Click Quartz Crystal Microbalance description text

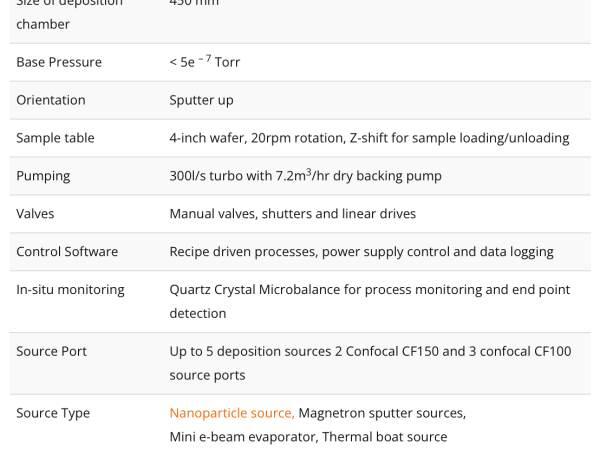tap(370, 302)
